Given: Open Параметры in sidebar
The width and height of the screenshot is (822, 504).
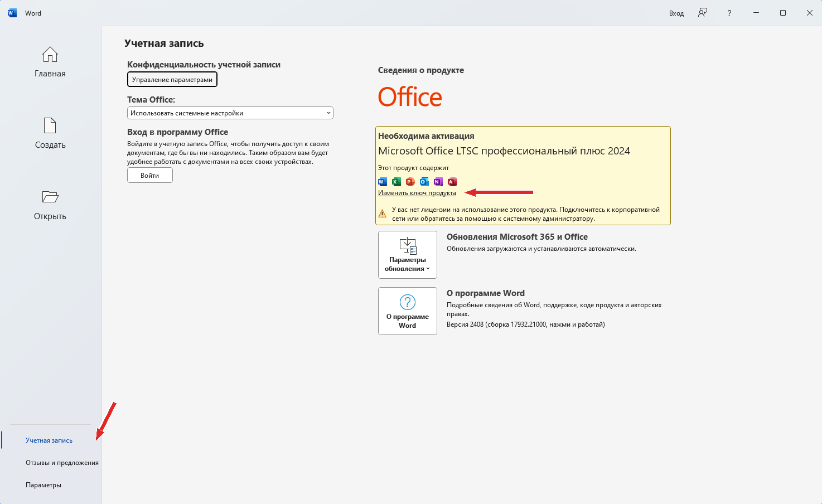Looking at the screenshot, I should coord(43,485).
